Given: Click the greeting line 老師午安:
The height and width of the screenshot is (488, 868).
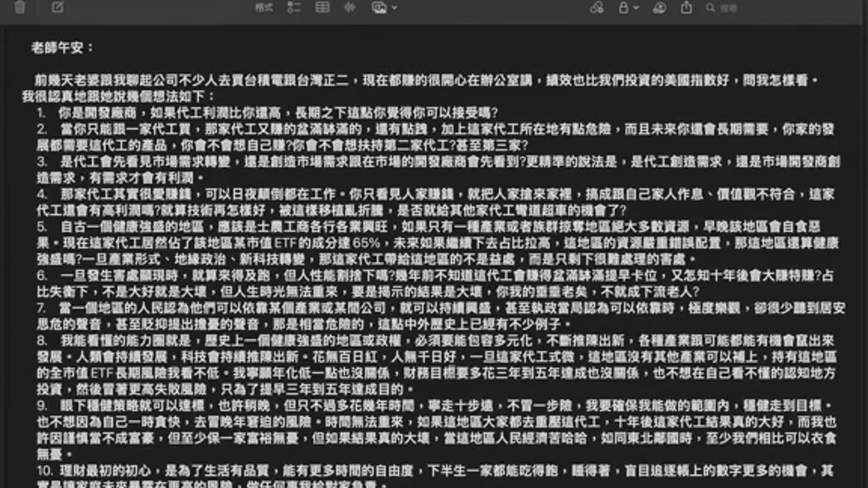Looking at the screenshot, I should point(63,47).
